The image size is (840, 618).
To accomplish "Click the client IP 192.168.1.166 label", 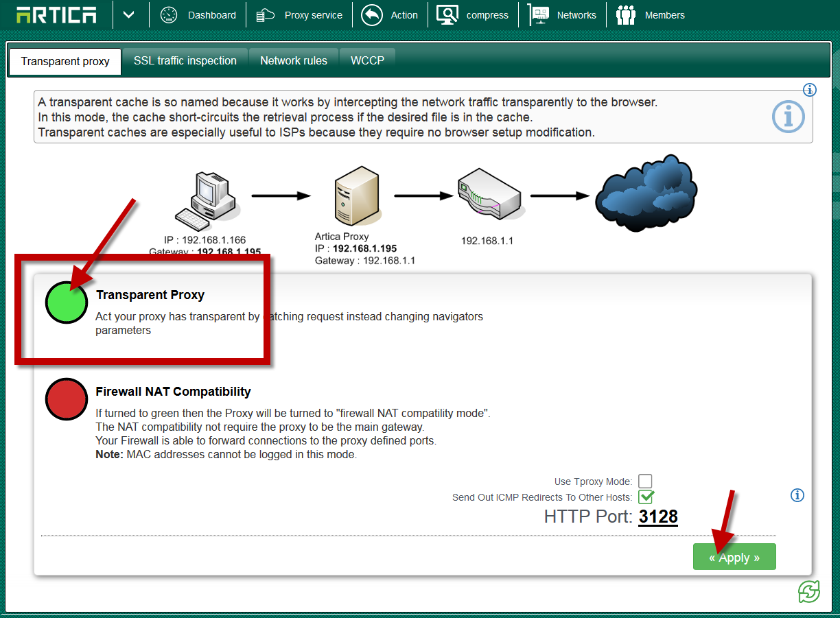I will pos(205,240).
